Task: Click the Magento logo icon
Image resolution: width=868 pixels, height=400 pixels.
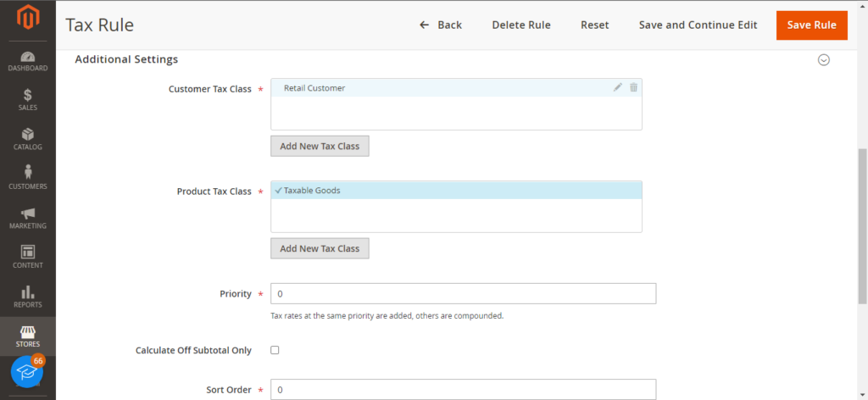Action: (x=28, y=18)
